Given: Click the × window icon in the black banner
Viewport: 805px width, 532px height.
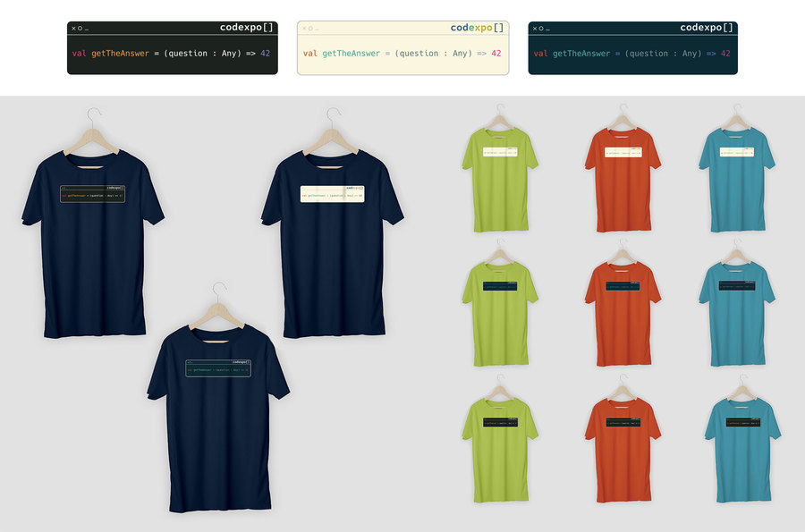Looking at the screenshot, I should tap(74, 29).
